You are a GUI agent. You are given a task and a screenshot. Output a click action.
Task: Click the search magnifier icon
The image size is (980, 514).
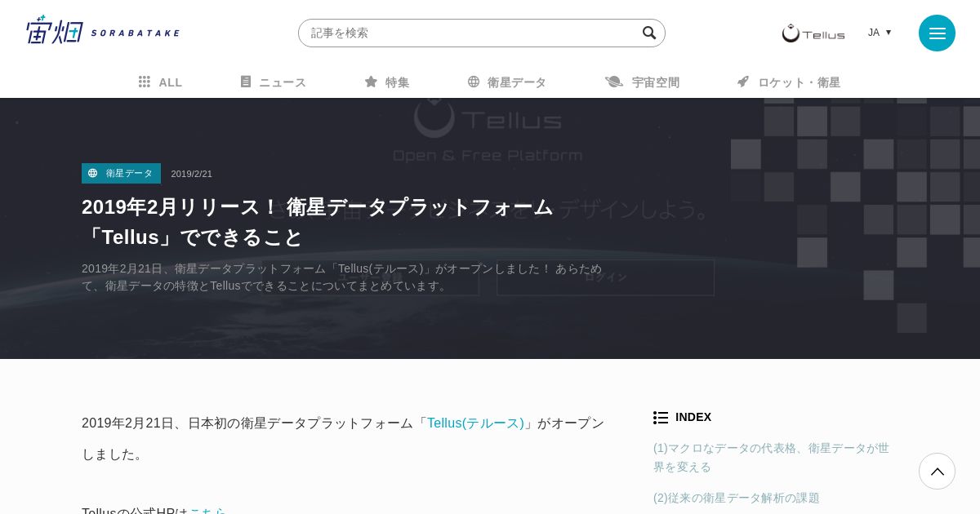649,33
